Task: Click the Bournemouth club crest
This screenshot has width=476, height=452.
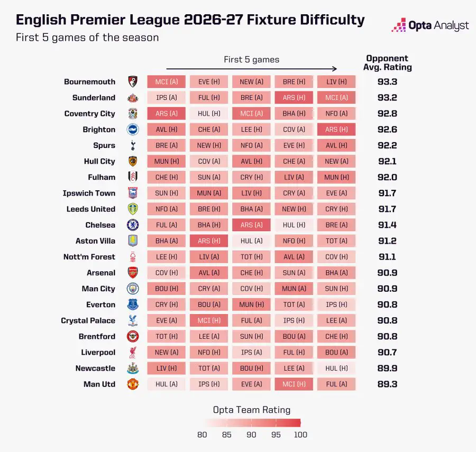Action: [133, 81]
